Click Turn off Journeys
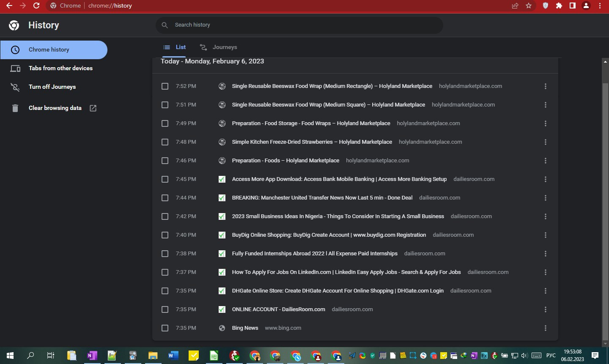This screenshot has height=364, width=609. (54, 87)
